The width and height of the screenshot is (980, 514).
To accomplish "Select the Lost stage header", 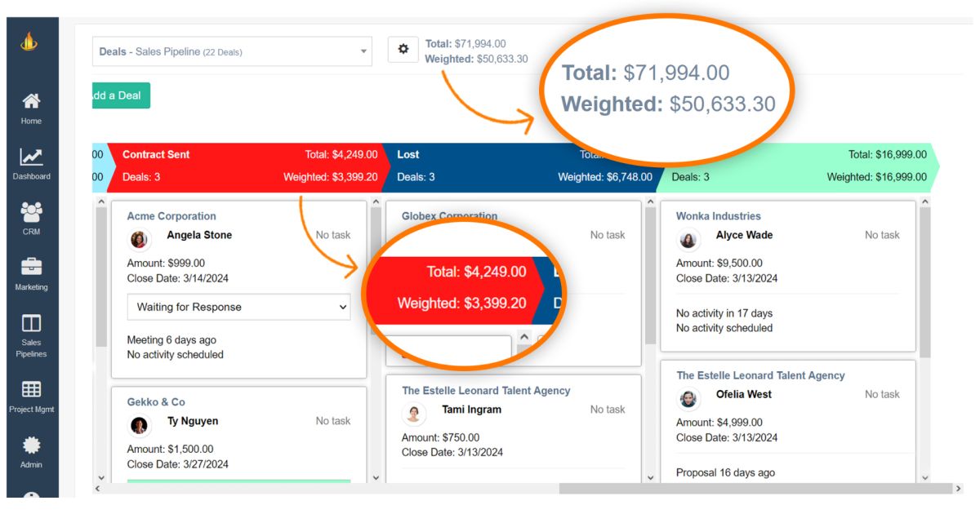I will (x=408, y=154).
